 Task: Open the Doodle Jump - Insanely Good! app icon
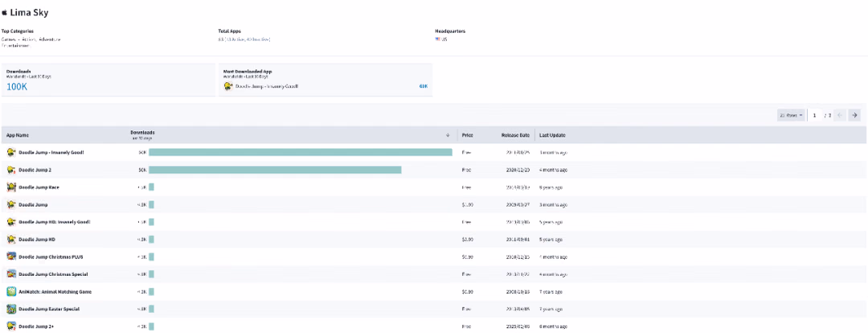11,152
